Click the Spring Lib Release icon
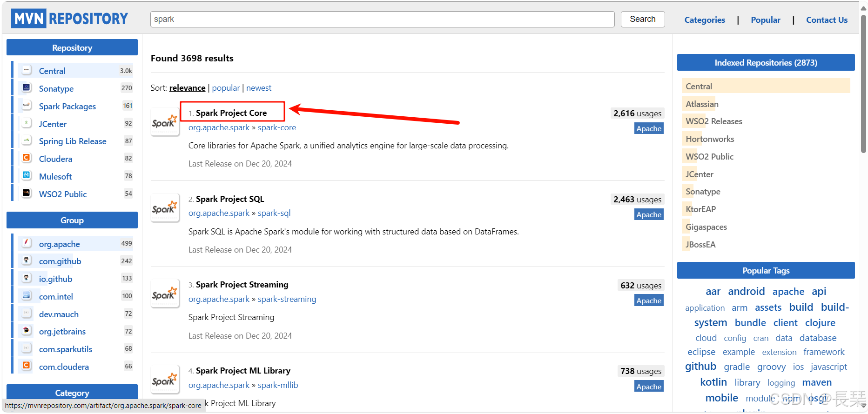 [27, 140]
